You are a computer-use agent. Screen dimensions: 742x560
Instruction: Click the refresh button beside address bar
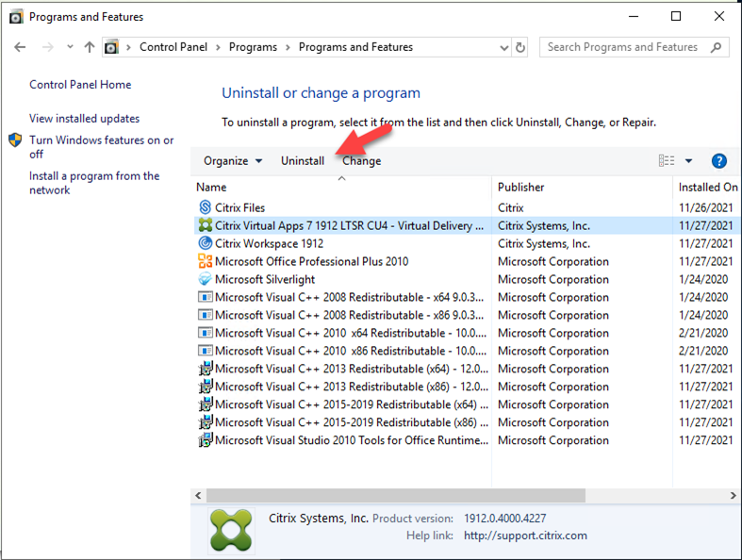[x=520, y=47]
